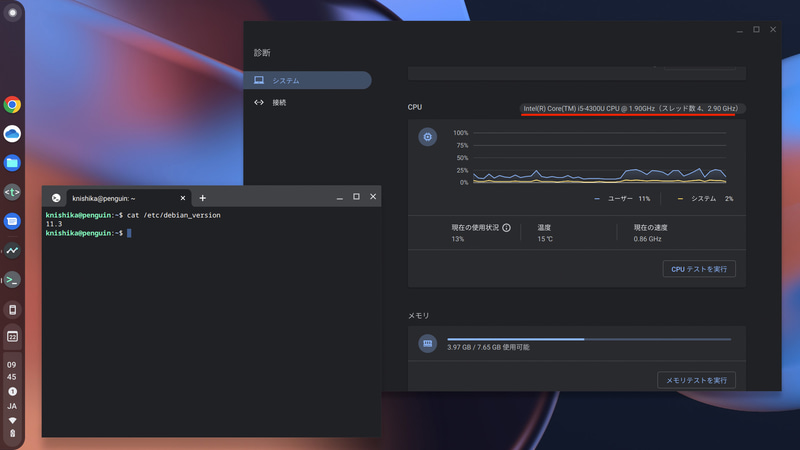Click the 診断 window title
Viewport: 800px width, 450px height.
click(x=262, y=53)
